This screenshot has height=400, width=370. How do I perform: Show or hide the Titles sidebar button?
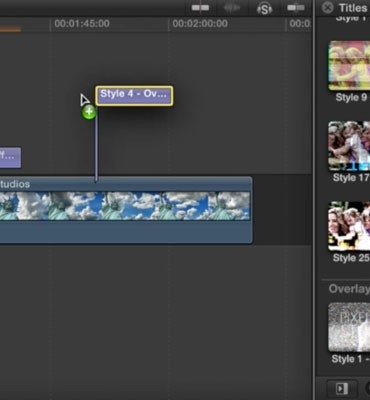tap(342, 389)
